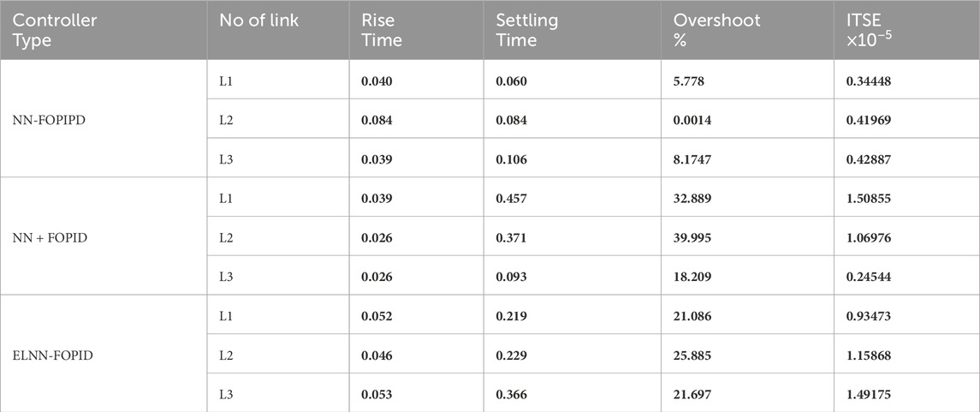Select the Settling Time column header

pyautogui.click(x=527, y=30)
